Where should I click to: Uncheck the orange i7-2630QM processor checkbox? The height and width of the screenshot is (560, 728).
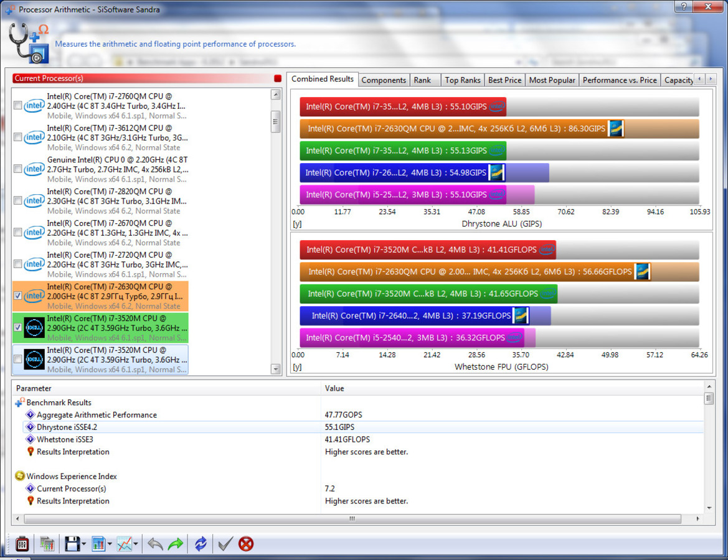point(17,296)
